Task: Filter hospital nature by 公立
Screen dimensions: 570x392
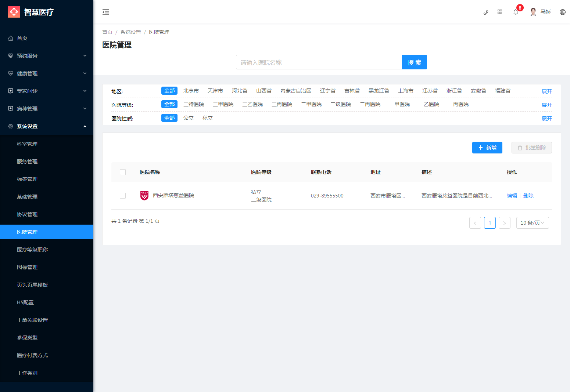Action: [189, 118]
